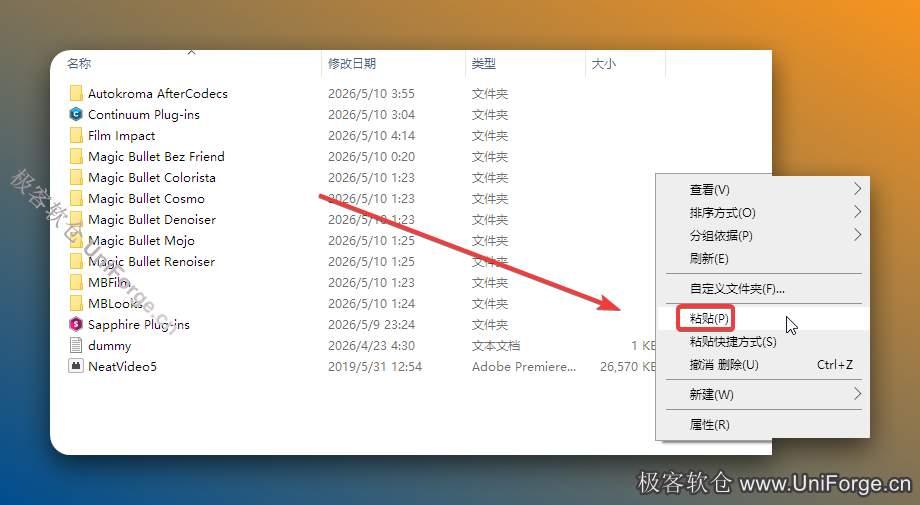Click the date 2026/5/10 4:14
This screenshot has height=505, width=920.
pyautogui.click(x=371, y=136)
